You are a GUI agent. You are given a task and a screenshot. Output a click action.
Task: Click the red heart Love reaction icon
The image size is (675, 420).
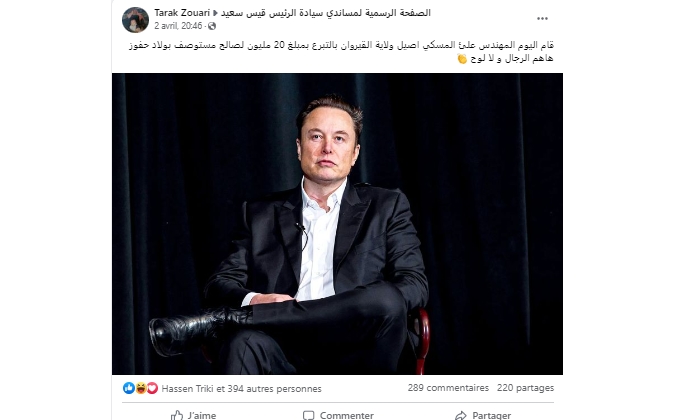(x=152, y=388)
